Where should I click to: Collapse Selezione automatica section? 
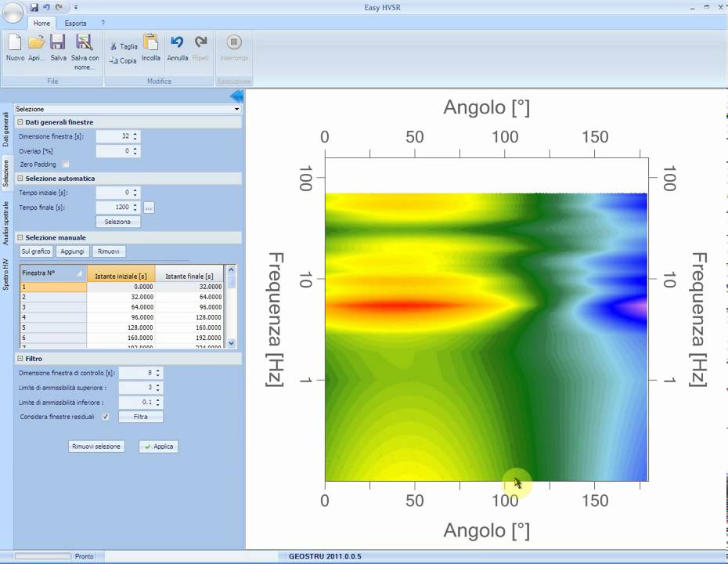20,179
